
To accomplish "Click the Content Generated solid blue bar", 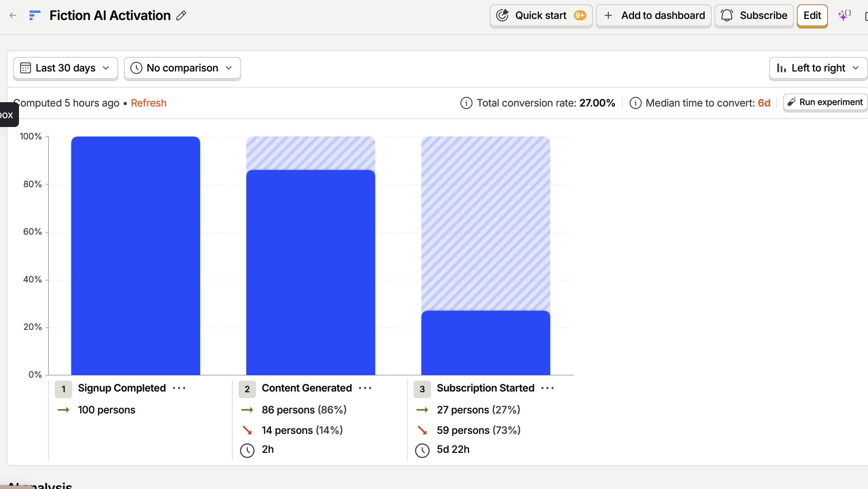I will (x=310, y=272).
